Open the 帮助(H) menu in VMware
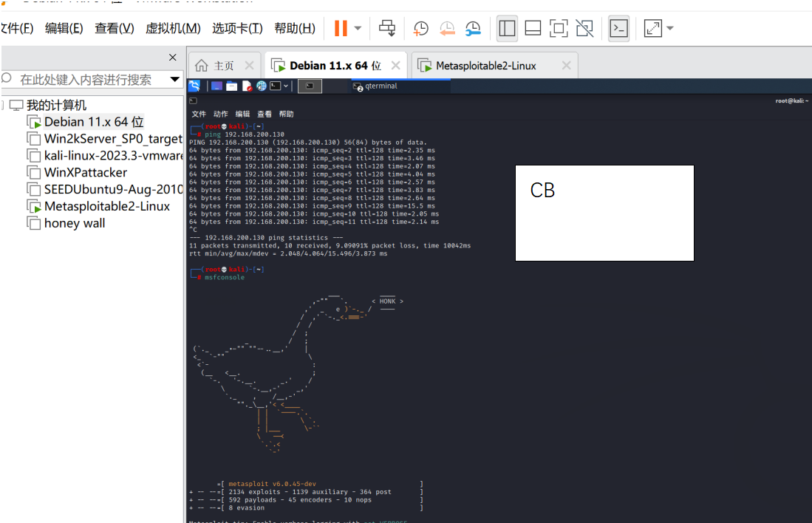Image resolution: width=812 pixels, height=523 pixels. (x=295, y=28)
